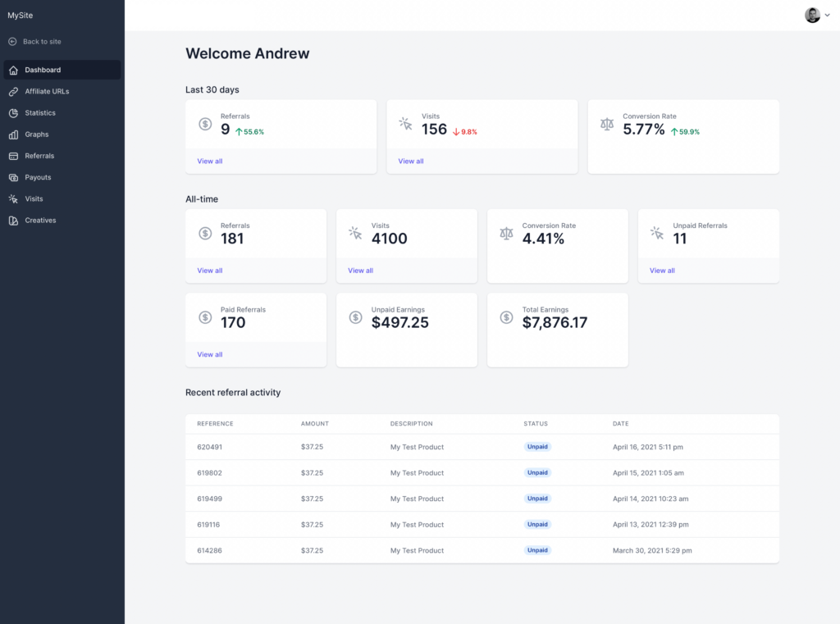The height and width of the screenshot is (624, 840).
Task: Click the Graphs bar chart icon
Action: [x=13, y=134]
